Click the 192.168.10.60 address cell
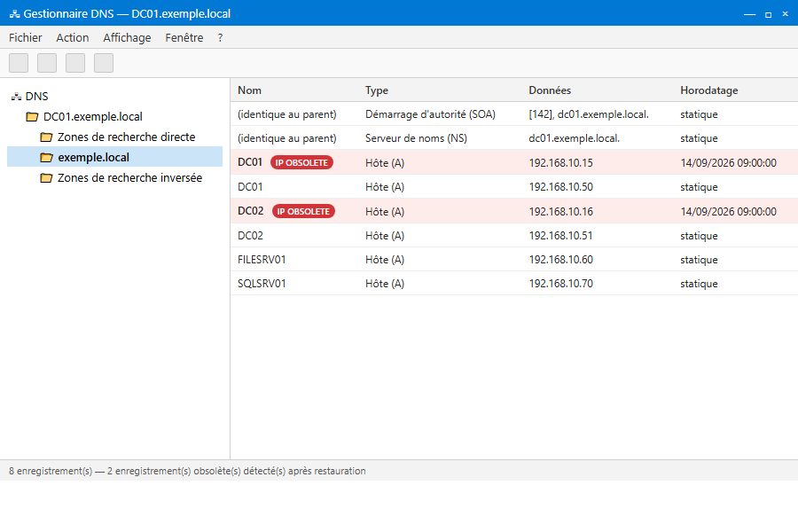 click(561, 260)
